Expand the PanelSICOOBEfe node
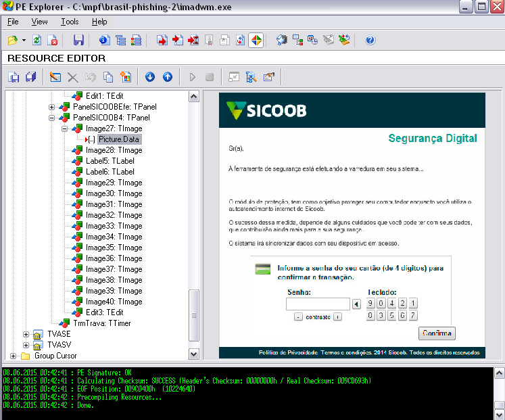The image size is (505, 420). [x=51, y=107]
